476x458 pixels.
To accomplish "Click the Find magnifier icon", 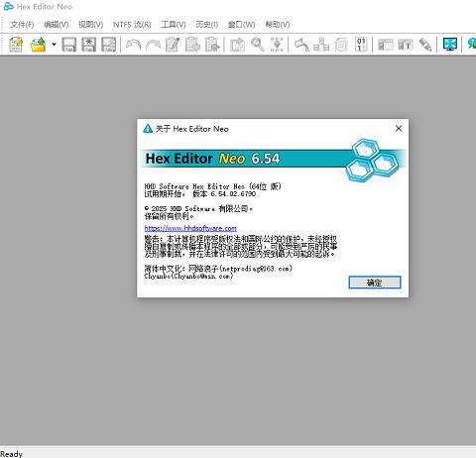I will click(x=258, y=45).
